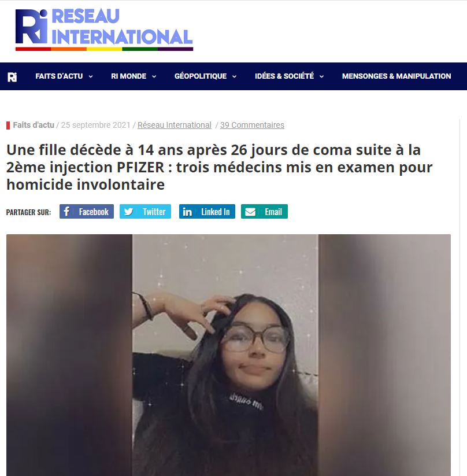The height and width of the screenshot is (476, 467).
Task: Follow the Réseau International author link
Action: pos(175,125)
